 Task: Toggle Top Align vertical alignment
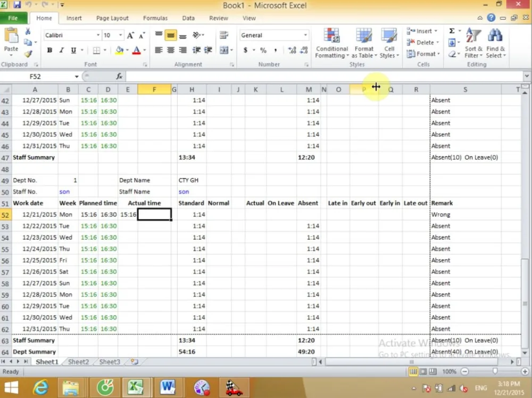(159, 35)
